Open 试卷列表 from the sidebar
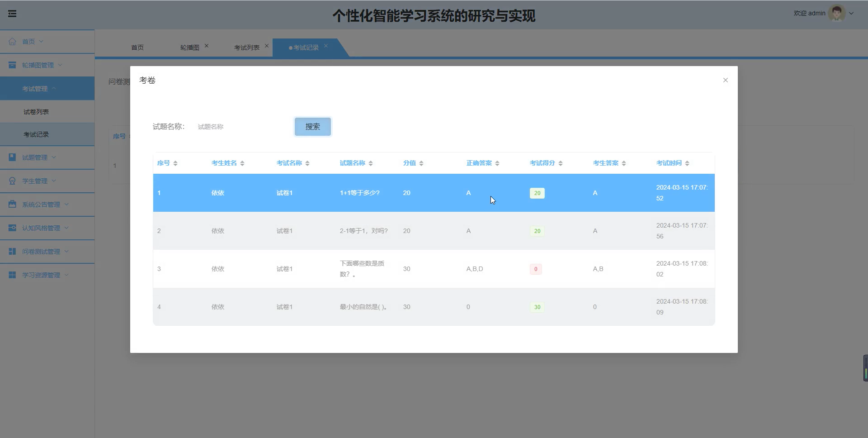 [x=36, y=111]
